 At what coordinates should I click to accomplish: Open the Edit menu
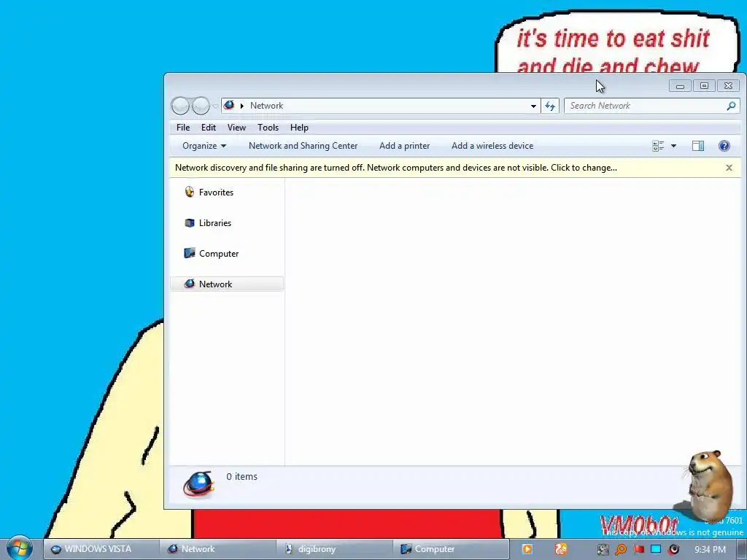pos(208,127)
